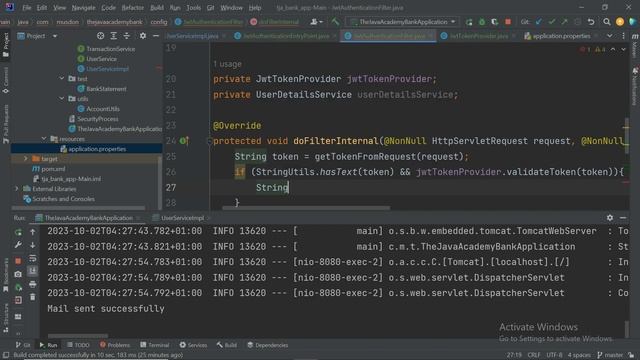Hide the Project panel with minus icon
Screen dimensions: 640x360
(x=156, y=36)
